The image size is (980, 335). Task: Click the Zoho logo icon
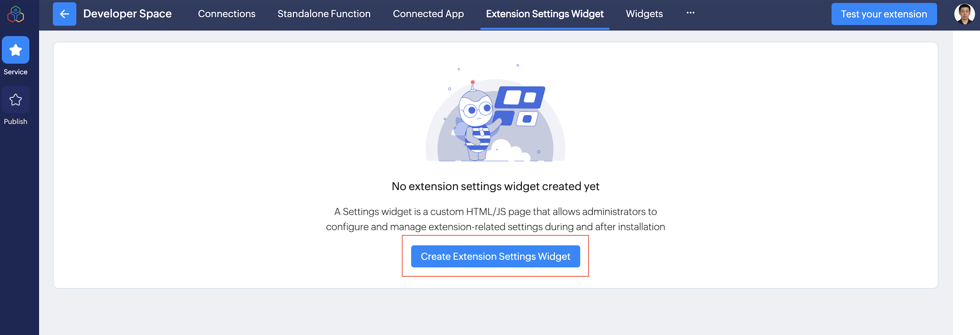point(16,14)
